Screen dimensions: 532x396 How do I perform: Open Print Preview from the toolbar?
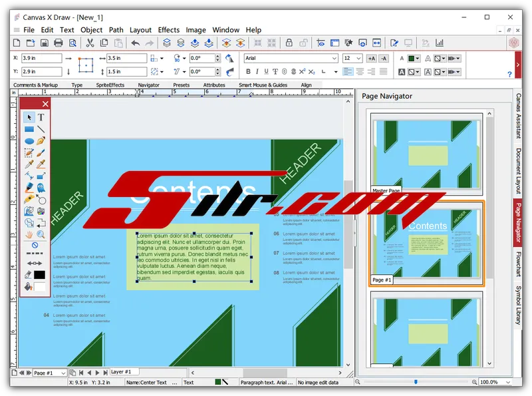pyautogui.click(x=72, y=43)
